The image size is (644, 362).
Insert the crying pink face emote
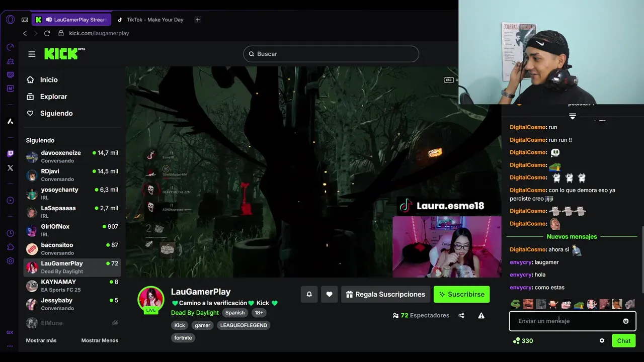point(591,304)
